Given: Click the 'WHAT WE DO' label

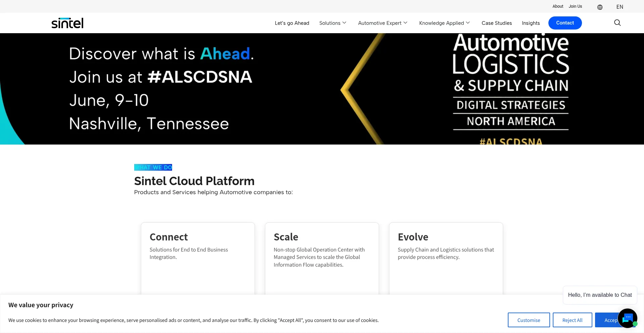Looking at the screenshot, I should (153, 167).
